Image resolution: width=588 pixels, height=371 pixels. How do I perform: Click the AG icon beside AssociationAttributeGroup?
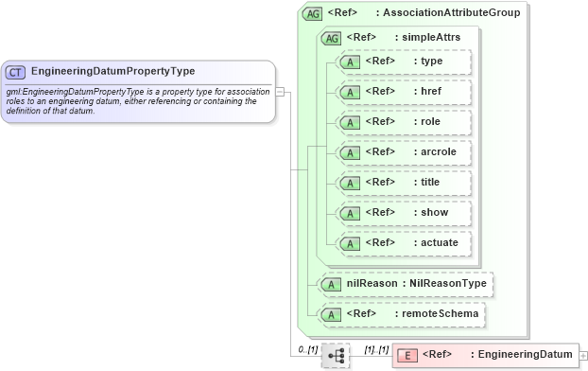tap(312, 14)
